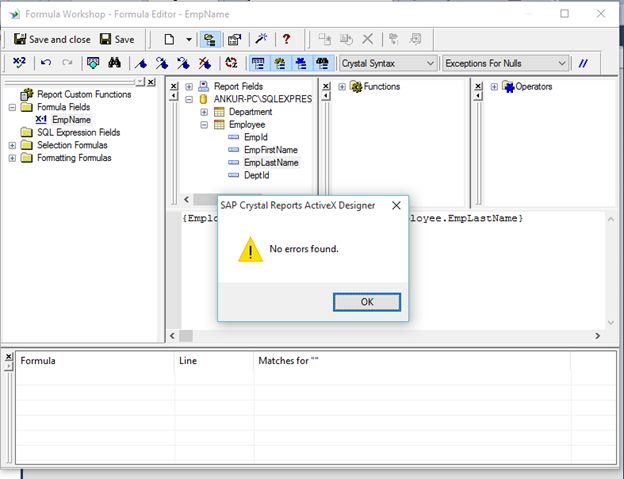Screen dimensions: 624x479
Task: Open the toggle properties display icon
Action: click(234, 39)
